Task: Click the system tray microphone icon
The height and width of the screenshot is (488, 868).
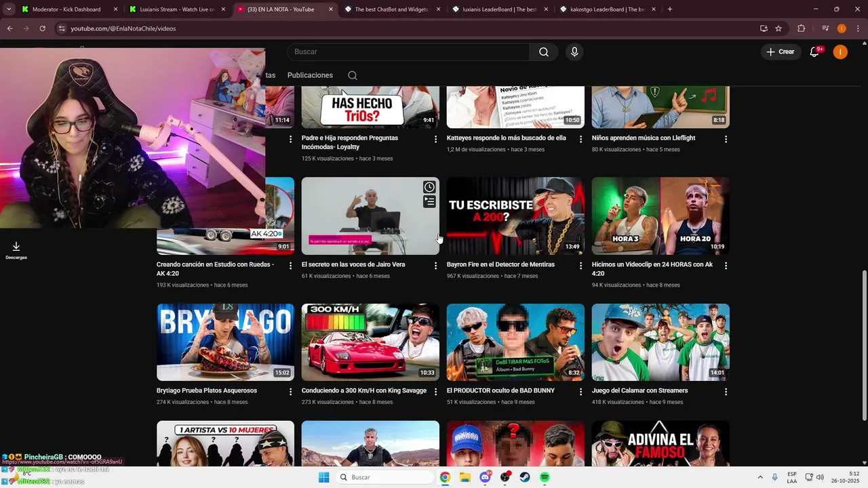Action: 774,477
